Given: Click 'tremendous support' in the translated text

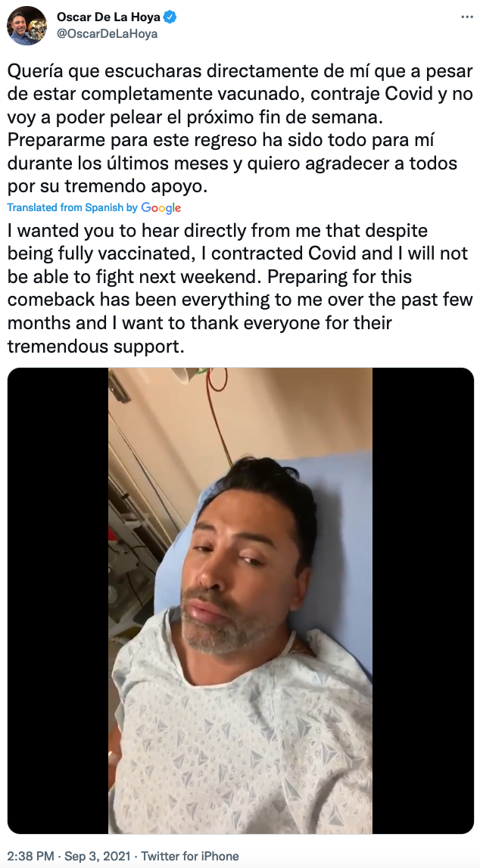Looking at the screenshot, I should click(x=95, y=347).
